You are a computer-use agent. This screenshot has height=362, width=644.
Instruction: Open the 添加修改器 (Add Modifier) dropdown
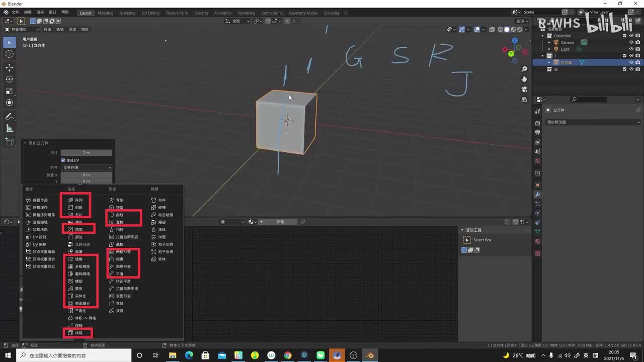(594, 122)
